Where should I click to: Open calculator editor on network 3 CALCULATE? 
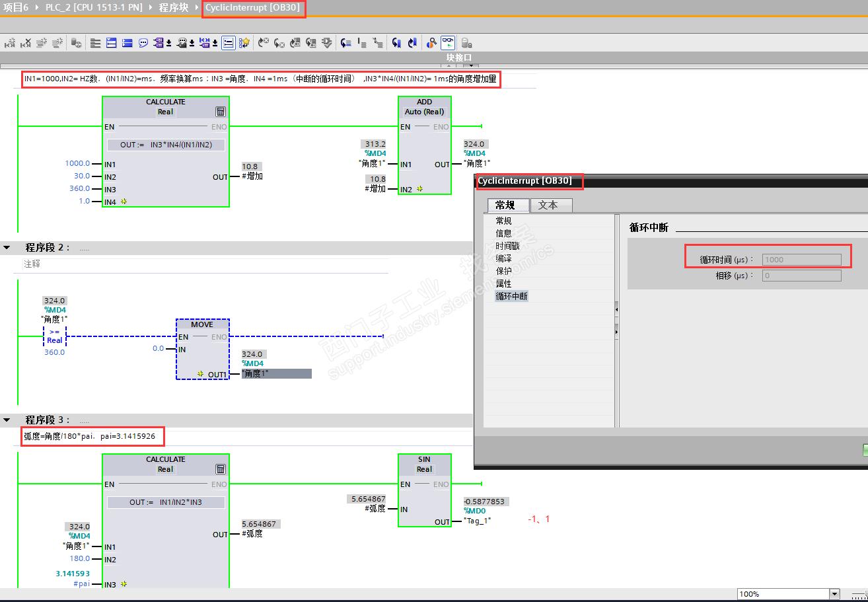point(221,469)
